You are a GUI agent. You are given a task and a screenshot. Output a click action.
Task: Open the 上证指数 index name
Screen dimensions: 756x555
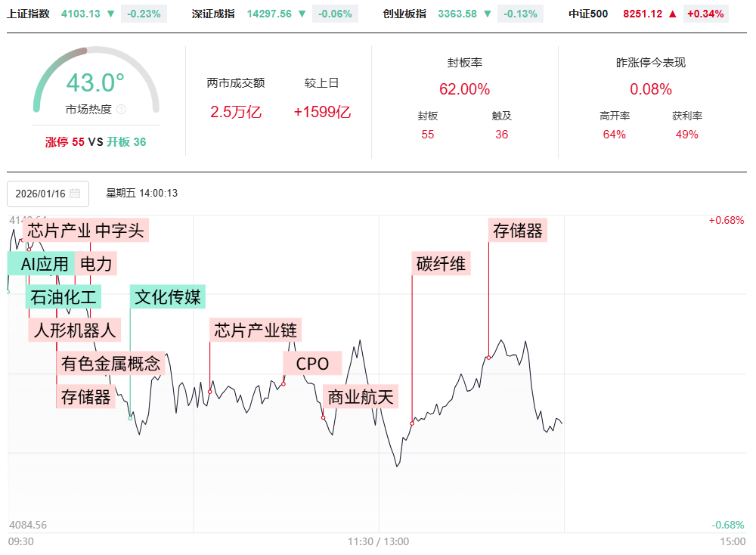tap(28, 14)
